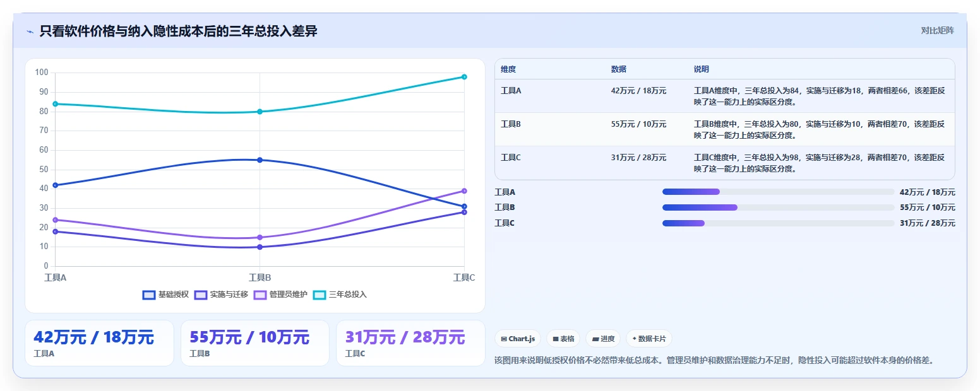Select the 基础授权 point at 工具A (42)
Viewport: 980px width, 391px height.
(x=56, y=185)
